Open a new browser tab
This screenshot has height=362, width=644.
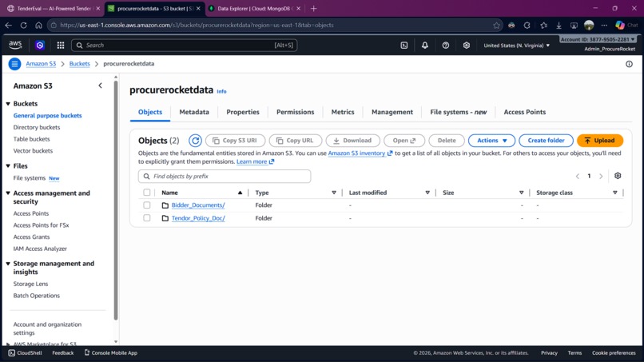[x=313, y=8]
